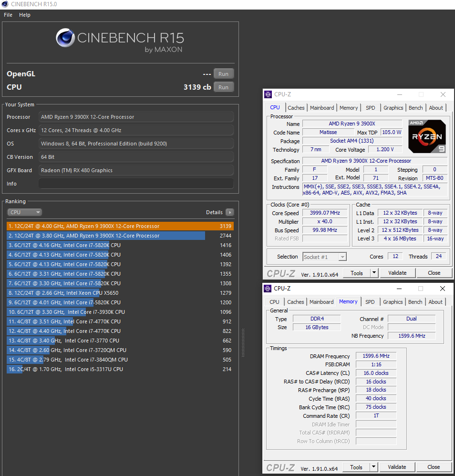
Task: Click CPU-Z icon in top window title bar
Action: (268, 94)
